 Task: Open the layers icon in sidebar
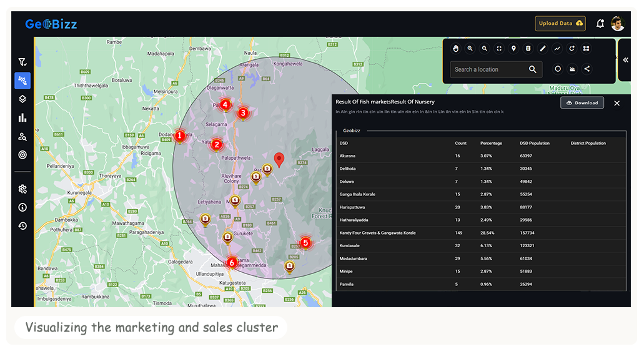[x=22, y=99]
